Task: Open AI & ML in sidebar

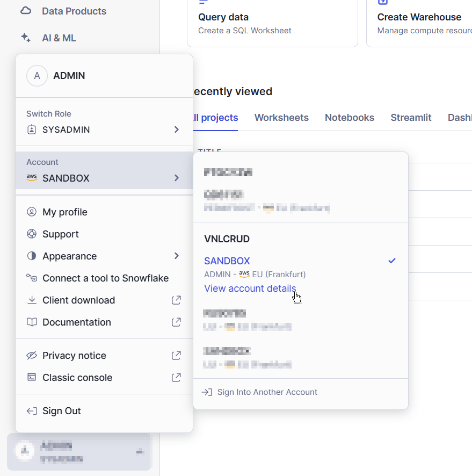Action: [59, 38]
